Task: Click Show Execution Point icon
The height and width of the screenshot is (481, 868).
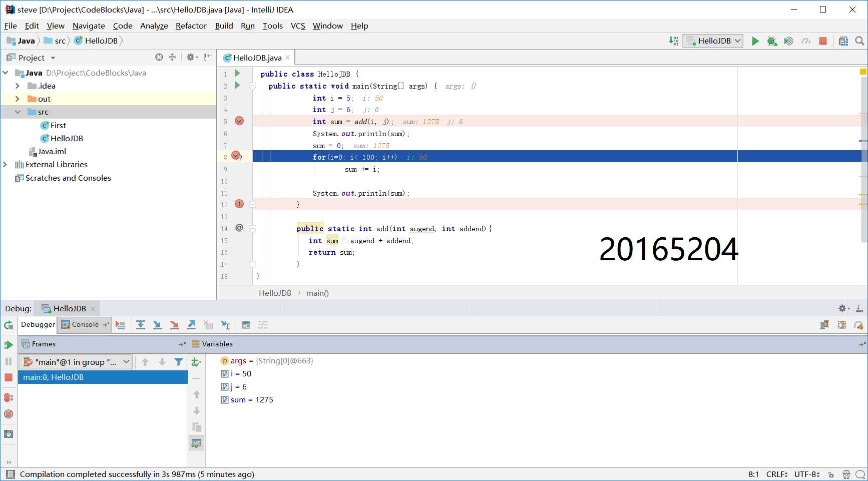Action: point(120,325)
